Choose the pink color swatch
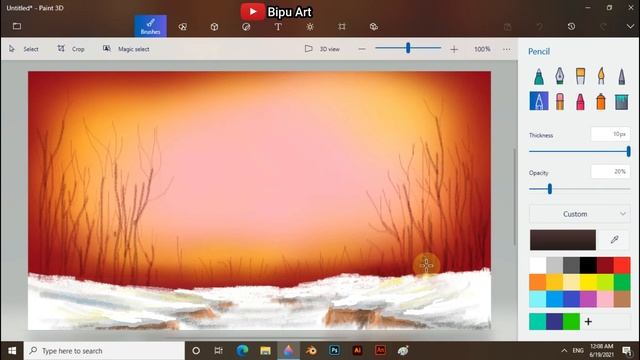This screenshot has height=360, width=640. coord(605,299)
